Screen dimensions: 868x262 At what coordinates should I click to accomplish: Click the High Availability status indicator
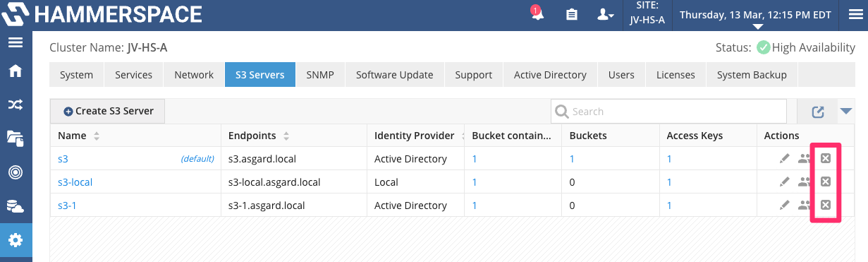805,47
